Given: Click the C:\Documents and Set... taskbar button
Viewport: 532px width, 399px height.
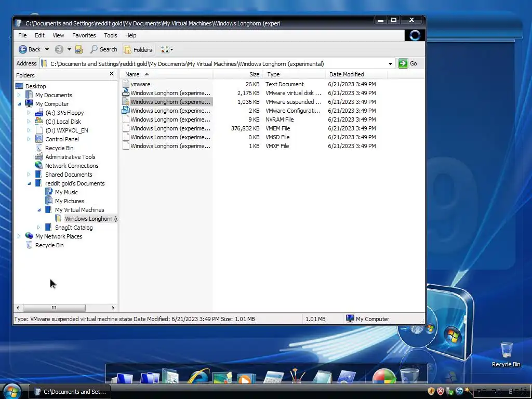Looking at the screenshot, I should (70, 392).
